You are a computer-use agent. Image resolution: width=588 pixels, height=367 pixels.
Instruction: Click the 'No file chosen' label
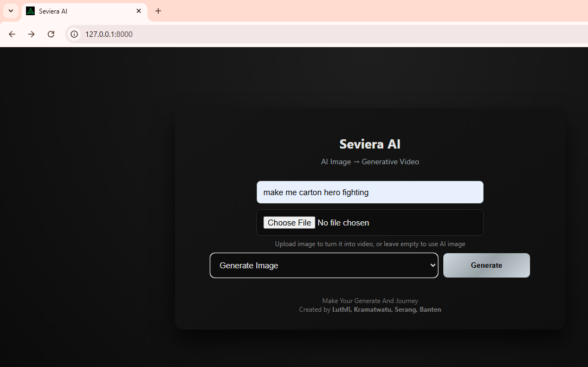(x=343, y=223)
